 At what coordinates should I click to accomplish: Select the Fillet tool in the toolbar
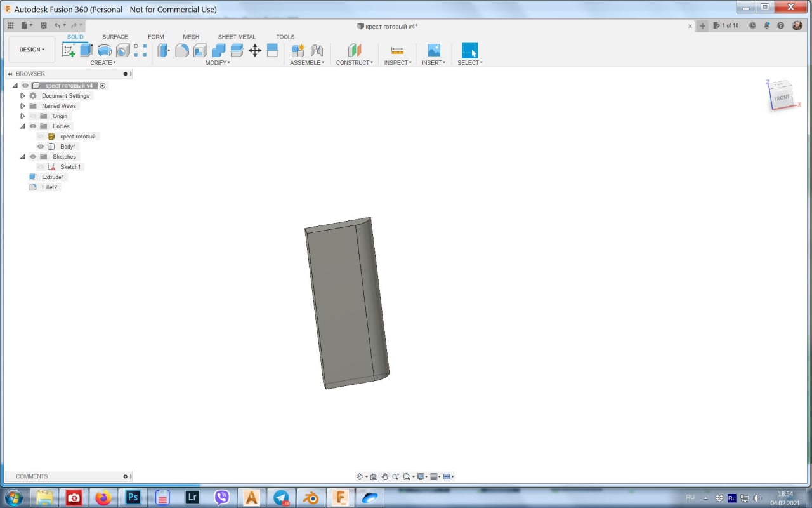[x=182, y=50]
